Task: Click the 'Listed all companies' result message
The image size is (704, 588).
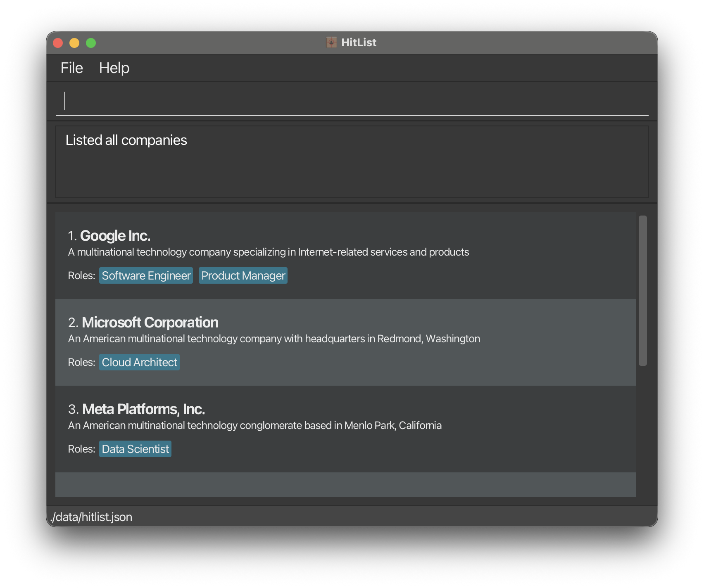Action: [126, 140]
